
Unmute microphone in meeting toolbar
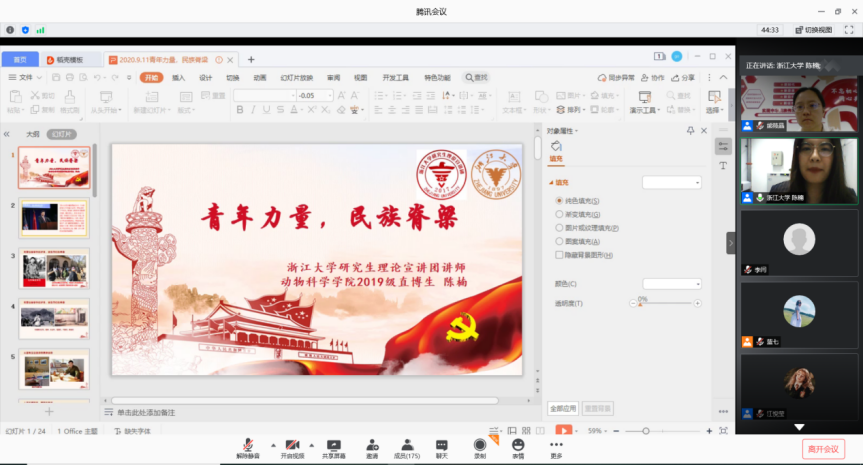pos(248,446)
